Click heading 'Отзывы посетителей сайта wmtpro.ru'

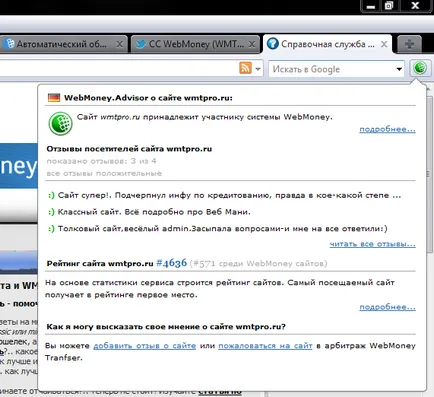click(129, 149)
